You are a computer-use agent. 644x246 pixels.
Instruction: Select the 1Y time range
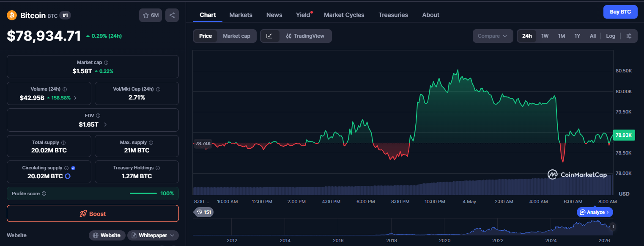[577, 36]
